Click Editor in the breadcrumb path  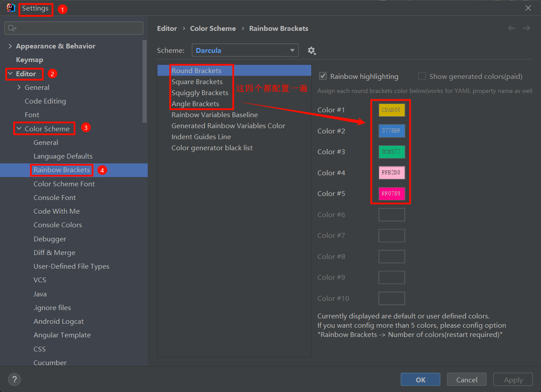tap(167, 28)
